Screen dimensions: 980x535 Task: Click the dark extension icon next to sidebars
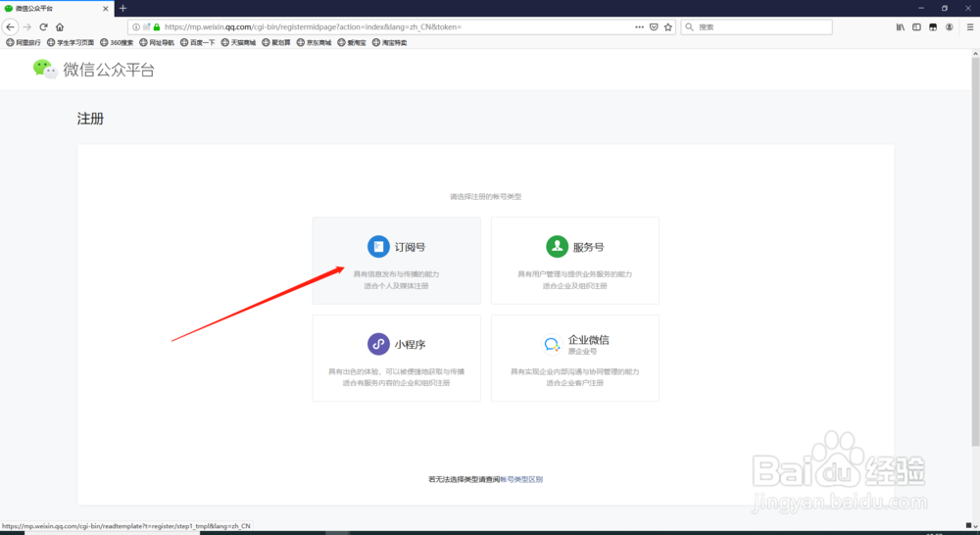(933, 26)
